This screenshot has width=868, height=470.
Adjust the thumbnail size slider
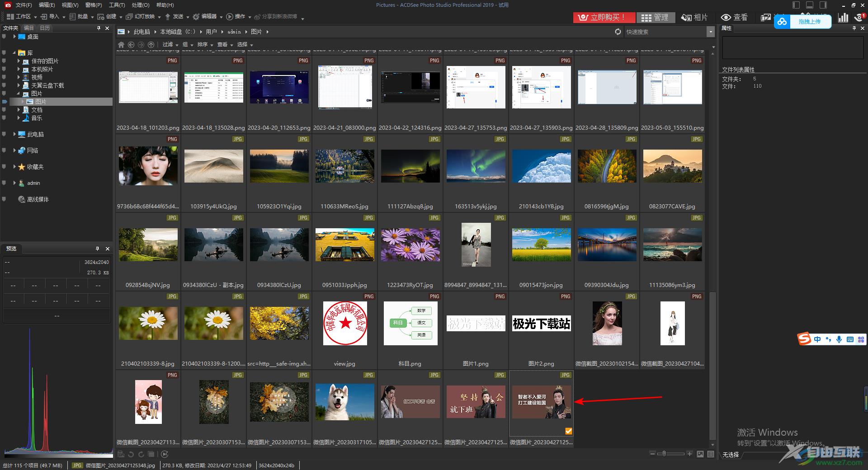(x=671, y=454)
